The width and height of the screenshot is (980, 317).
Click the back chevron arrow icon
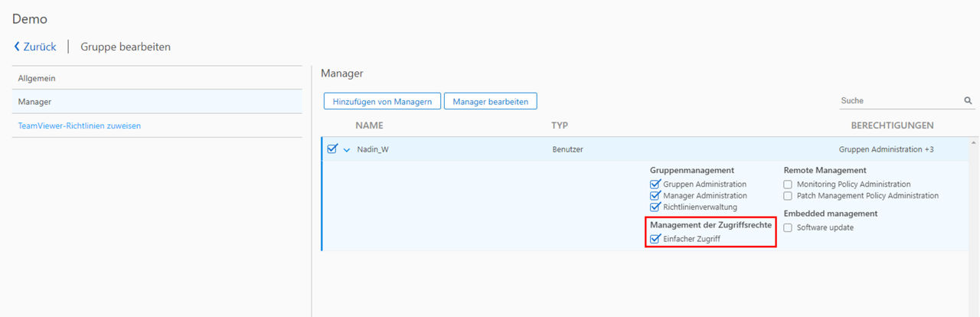click(x=17, y=47)
